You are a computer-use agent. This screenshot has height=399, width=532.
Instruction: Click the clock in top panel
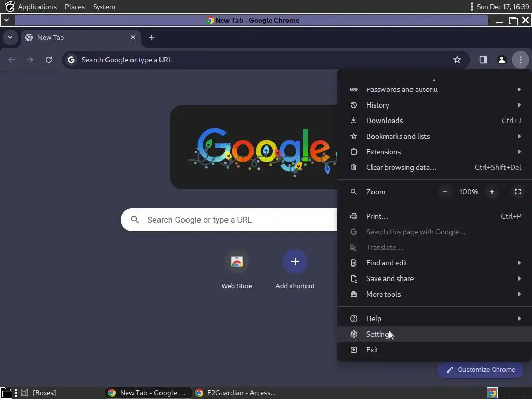click(x=503, y=7)
